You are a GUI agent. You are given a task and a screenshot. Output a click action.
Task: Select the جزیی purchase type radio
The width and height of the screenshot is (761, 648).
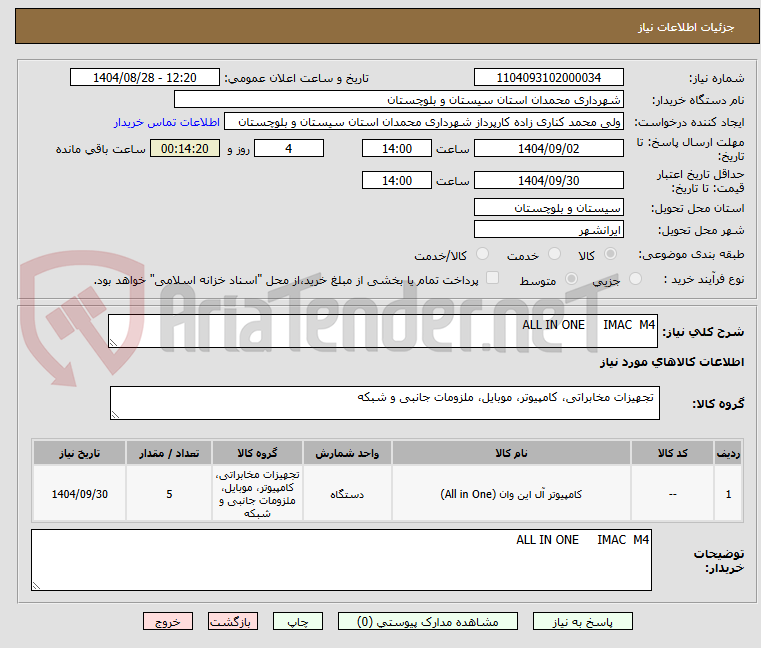pos(635,279)
